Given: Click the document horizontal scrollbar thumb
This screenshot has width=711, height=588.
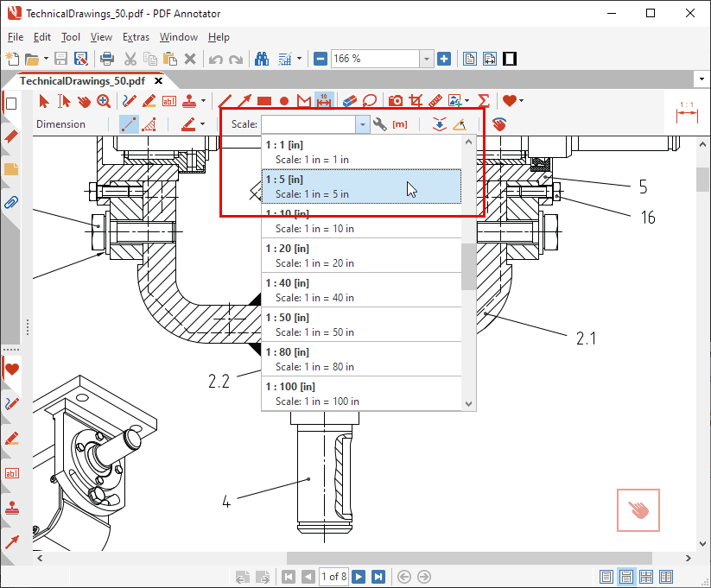Looking at the screenshot, I should 469,559.
